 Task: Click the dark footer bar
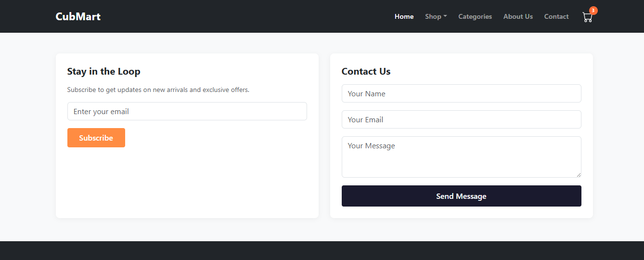tap(322, 250)
